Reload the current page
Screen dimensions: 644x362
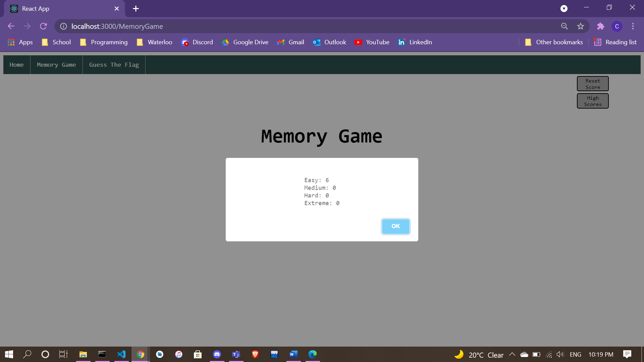43,26
